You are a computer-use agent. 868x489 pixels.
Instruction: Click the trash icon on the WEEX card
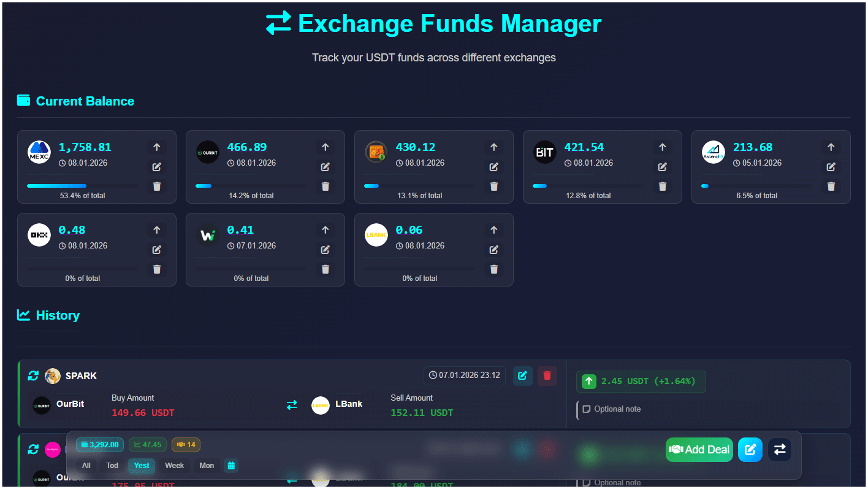point(325,269)
